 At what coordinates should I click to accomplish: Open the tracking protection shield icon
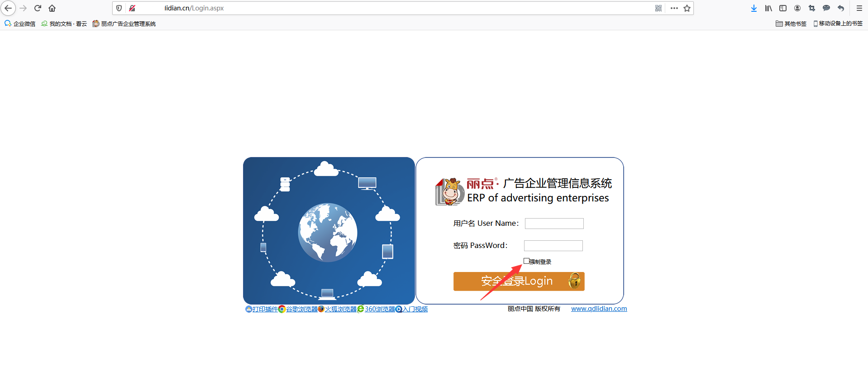pos(119,8)
